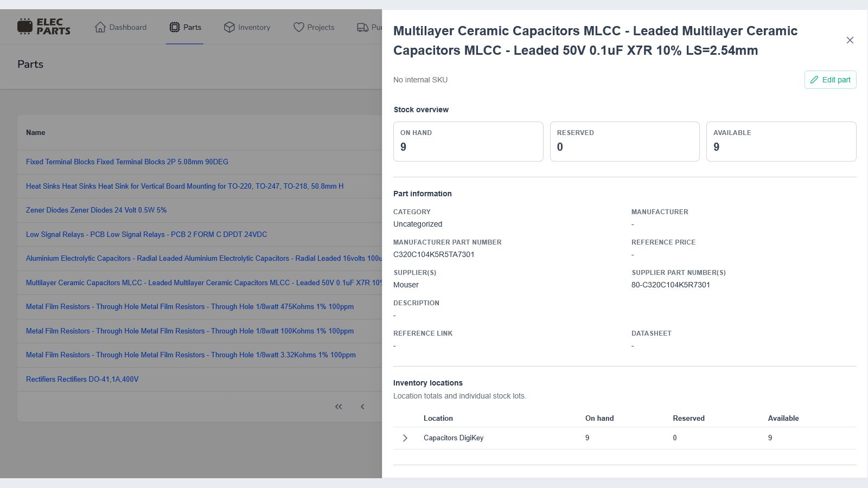Screen dimensions: 868x488
Task: Click the Elec Parts logo
Action: pos(43,27)
